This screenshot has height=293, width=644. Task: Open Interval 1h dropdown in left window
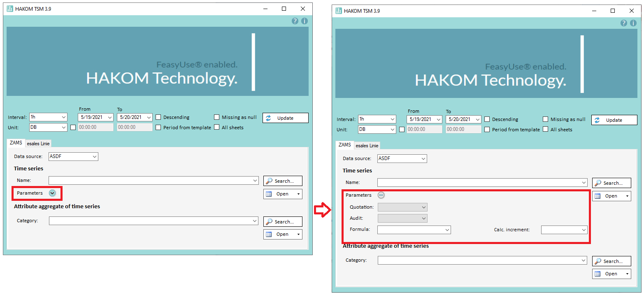coord(48,117)
